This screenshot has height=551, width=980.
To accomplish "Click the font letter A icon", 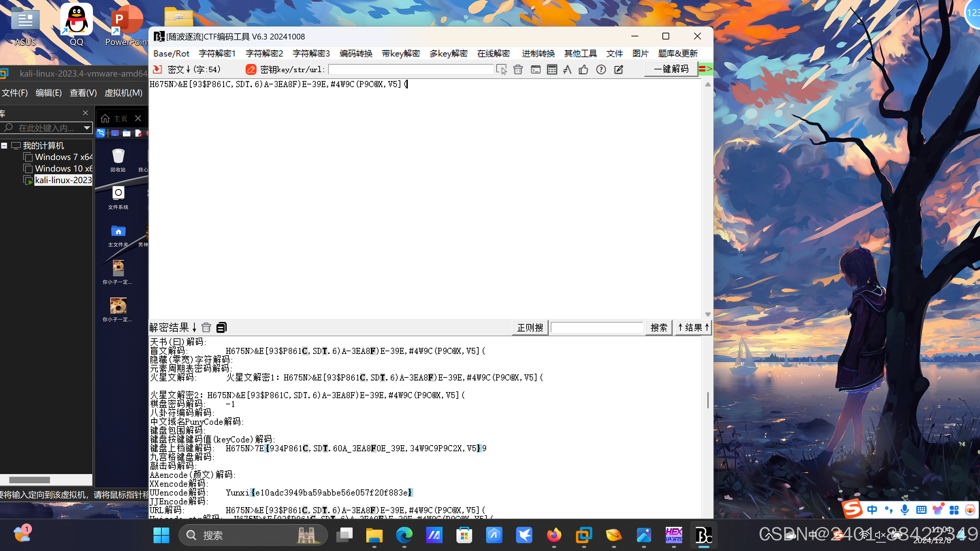I will [567, 69].
